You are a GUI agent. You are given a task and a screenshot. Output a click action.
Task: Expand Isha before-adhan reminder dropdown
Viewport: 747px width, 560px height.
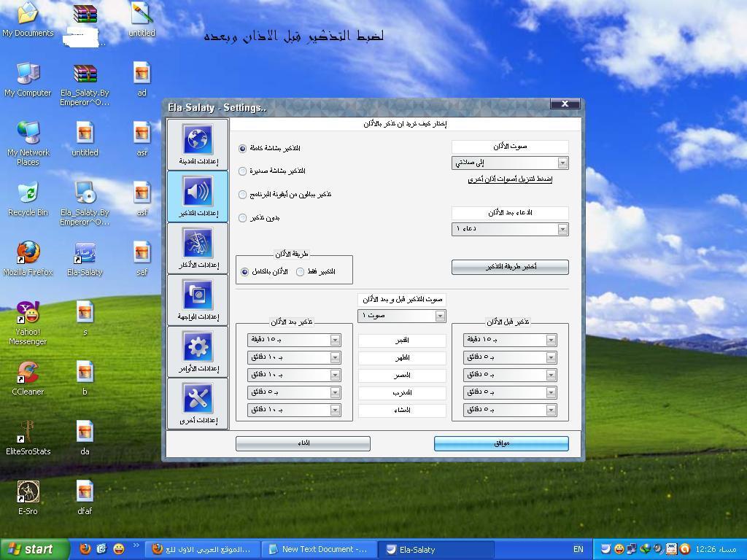(510, 410)
